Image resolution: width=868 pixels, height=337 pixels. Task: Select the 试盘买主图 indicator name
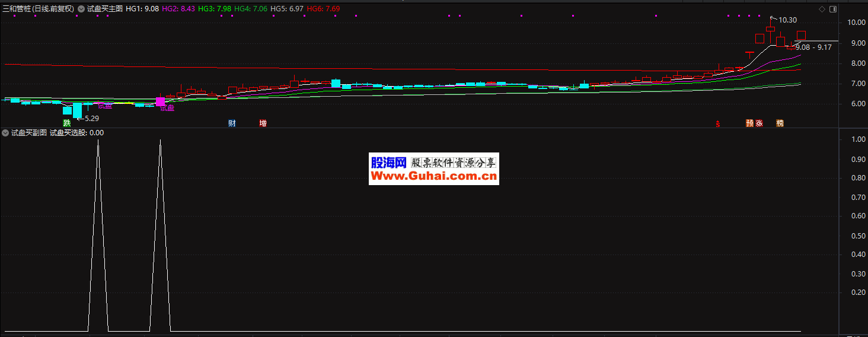(105, 9)
